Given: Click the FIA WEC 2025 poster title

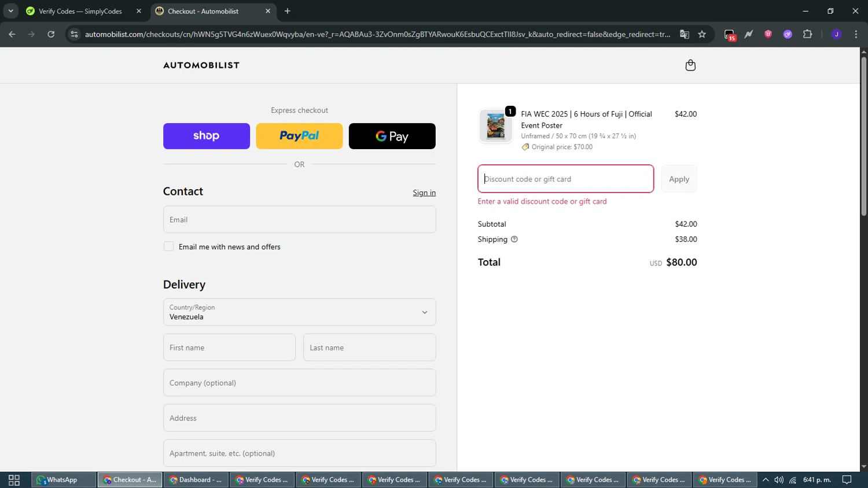Looking at the screenshot, I should tap(586, 120).
